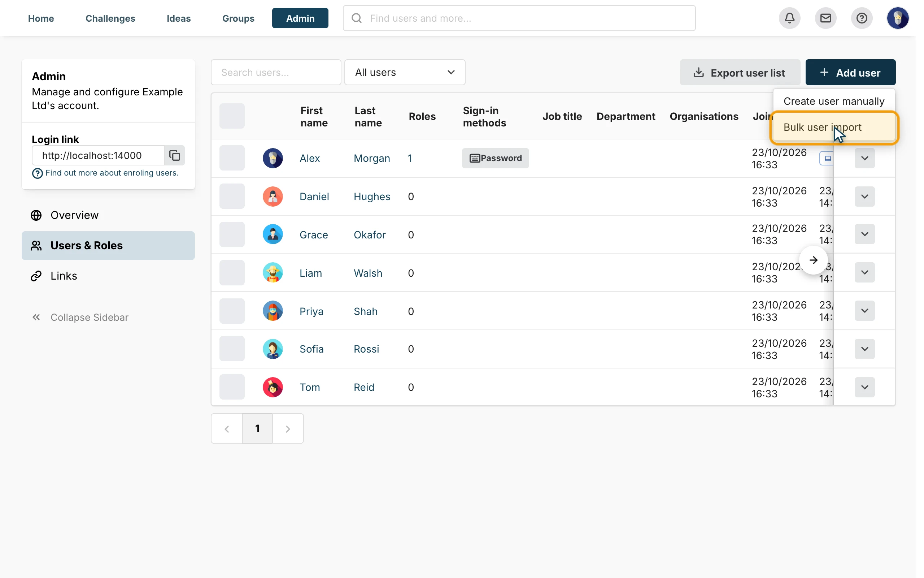Open the Links sidebar item
Image resolution: width=924 pixels, height=578 pixels.
click(x=108, y=276)
